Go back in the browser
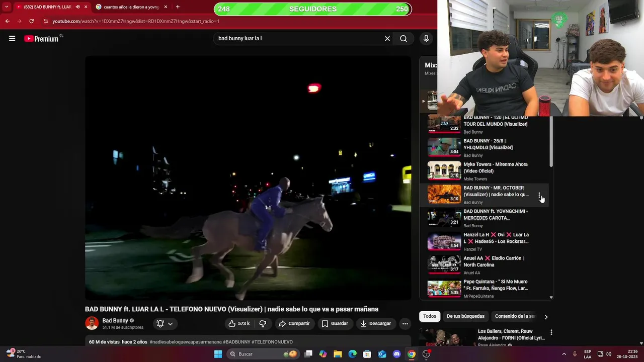The height and width of the screenshot is (362, 644). (x=7, y=21)
